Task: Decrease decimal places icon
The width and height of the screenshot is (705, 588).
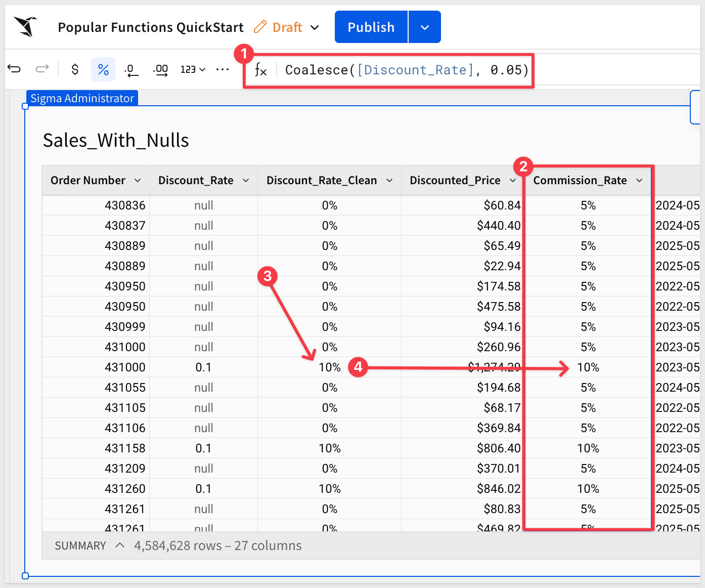Action: click(x=131, y=70)
